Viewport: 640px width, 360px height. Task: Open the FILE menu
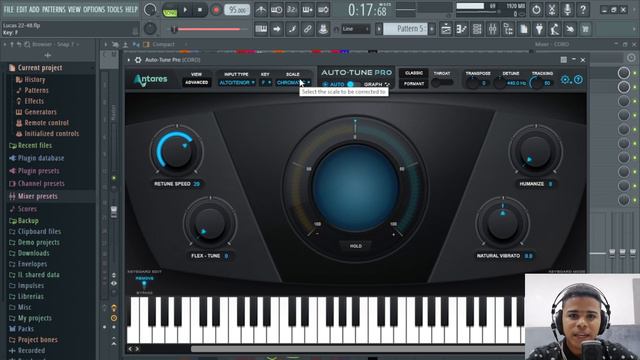[8, 9]
